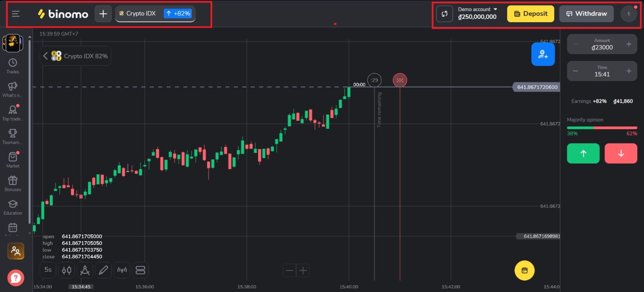Click the yellow Deposit button
The width and height of the screenshot is (644, 292).
tap(530, 14)
